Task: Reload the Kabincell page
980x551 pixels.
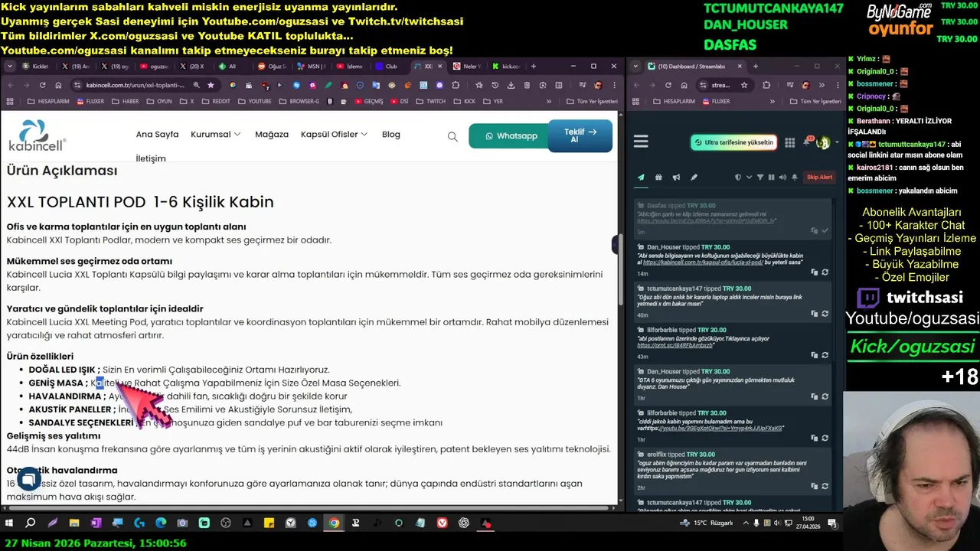Action: click(x=42, y=85)
